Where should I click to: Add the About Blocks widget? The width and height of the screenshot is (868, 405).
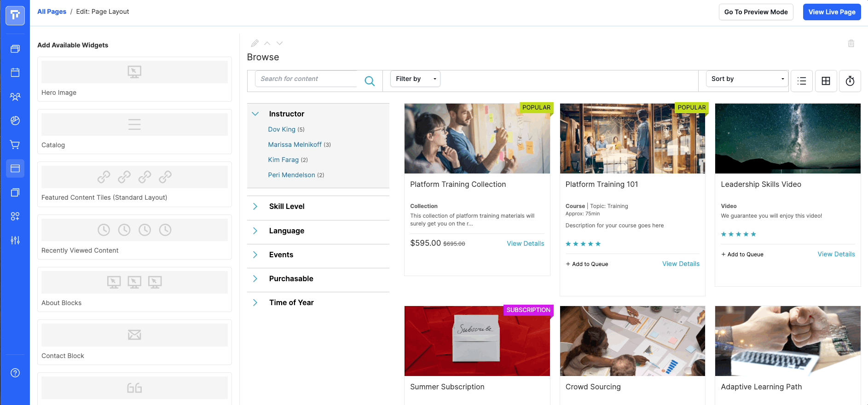[x=134, y=289]
